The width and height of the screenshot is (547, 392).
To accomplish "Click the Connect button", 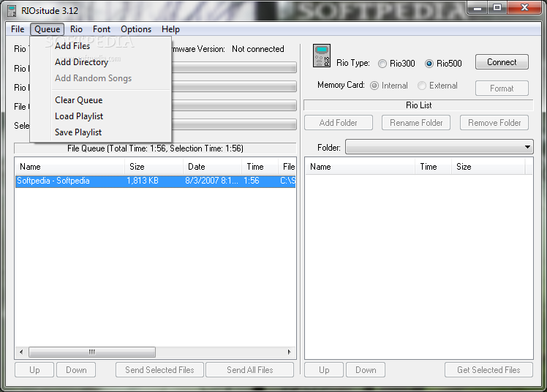I will [502, 62].
